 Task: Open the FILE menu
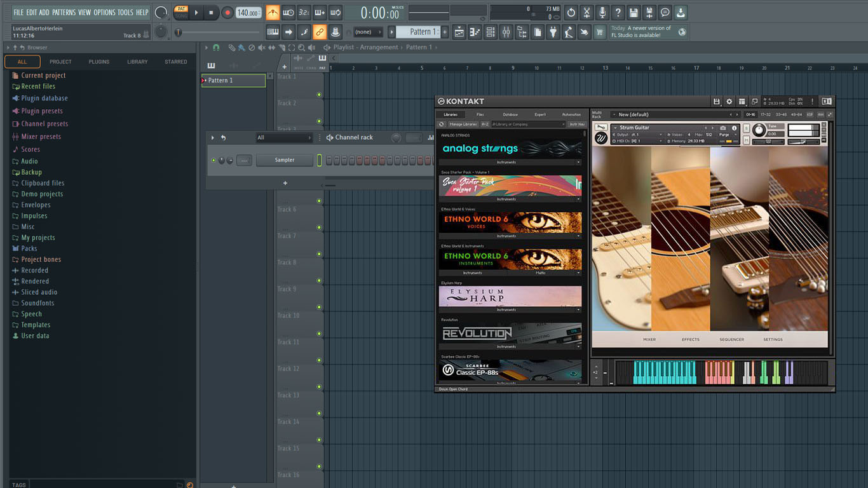pos(18,12)
